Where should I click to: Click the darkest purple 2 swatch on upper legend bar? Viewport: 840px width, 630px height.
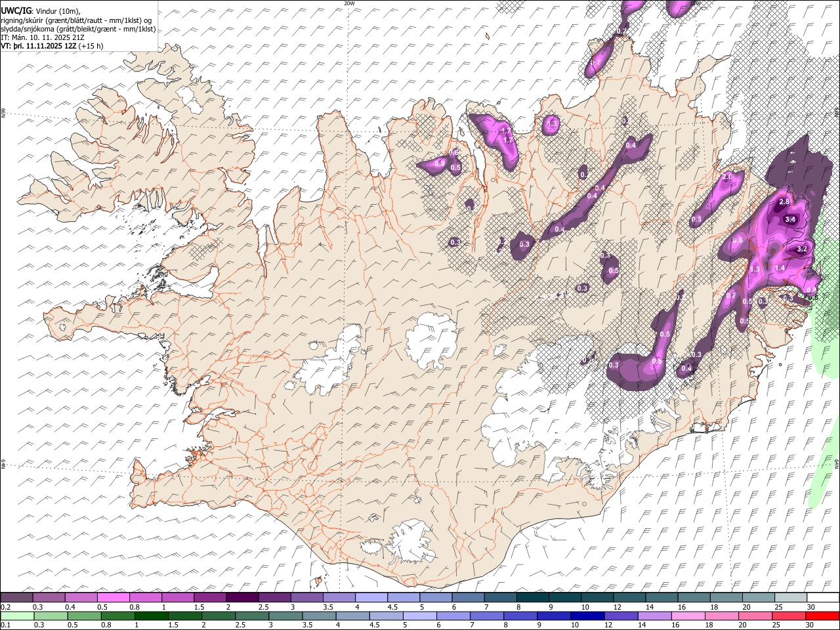click(x=242, y=598)
